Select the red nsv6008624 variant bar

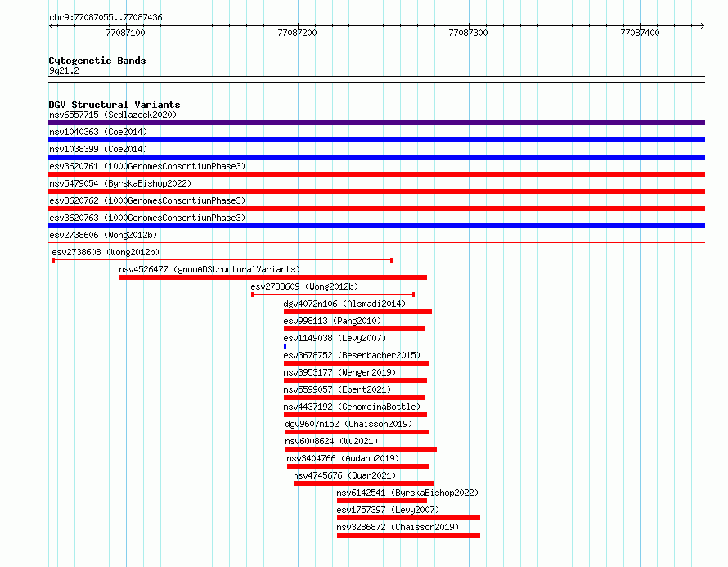pyautogui.click(x=361, y=449)
